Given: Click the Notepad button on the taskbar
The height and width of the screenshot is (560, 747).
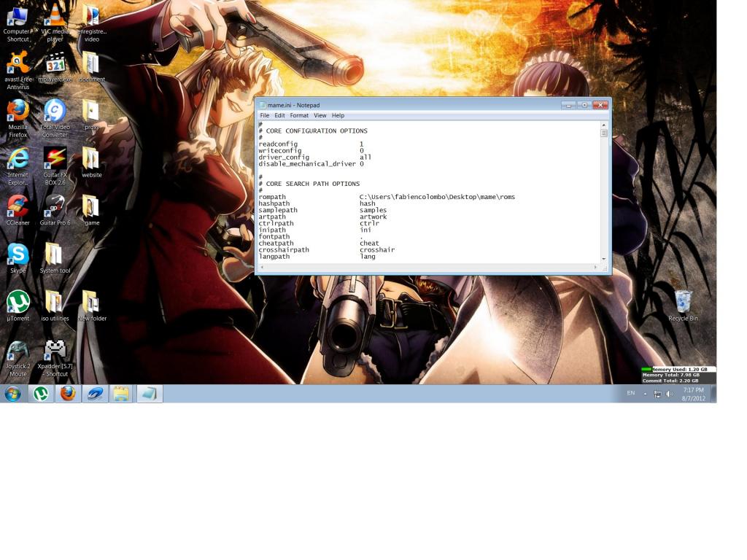Looking at the screenshot, I should 150,394.
